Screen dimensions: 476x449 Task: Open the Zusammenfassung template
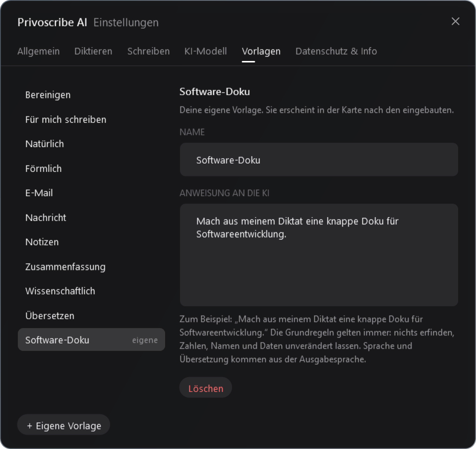pos(91,267)
